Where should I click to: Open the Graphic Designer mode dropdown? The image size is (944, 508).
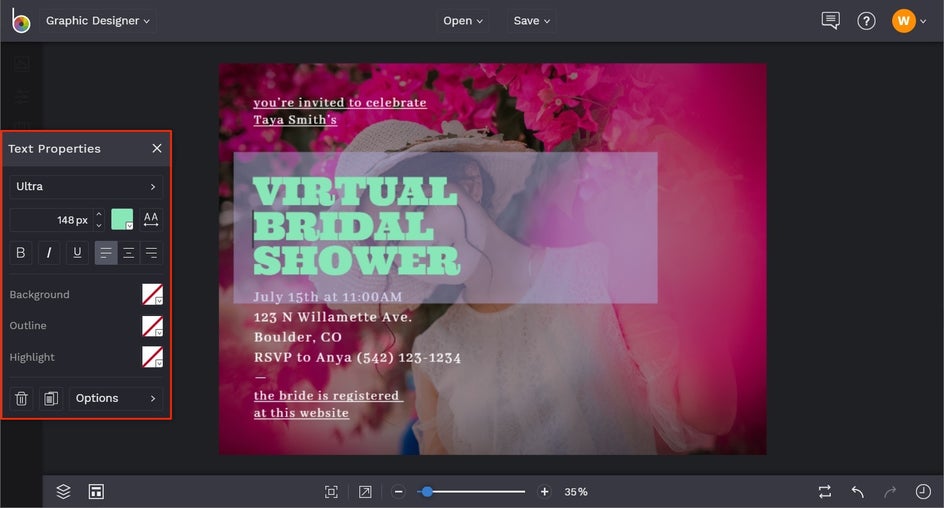pos(98,20)
